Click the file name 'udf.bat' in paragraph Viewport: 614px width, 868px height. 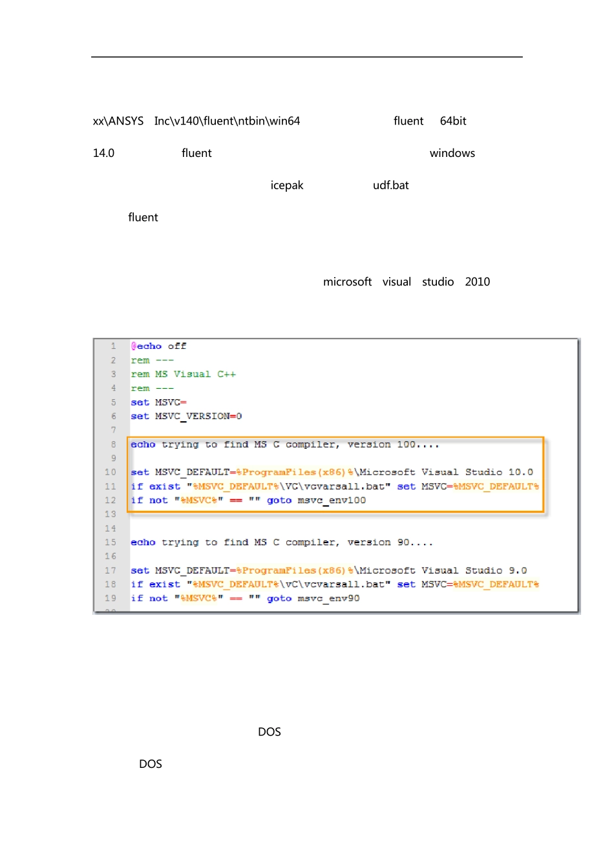(x=391, y=185)
